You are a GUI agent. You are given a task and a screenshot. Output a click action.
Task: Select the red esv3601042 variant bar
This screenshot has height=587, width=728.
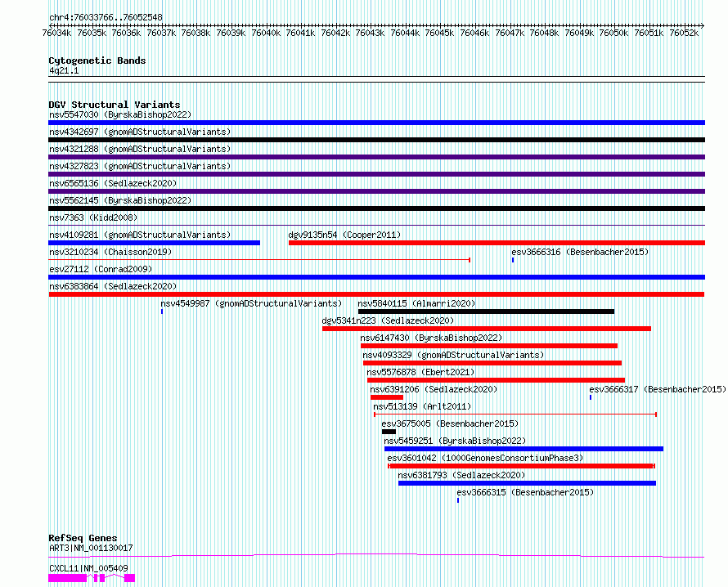[521, 466]
